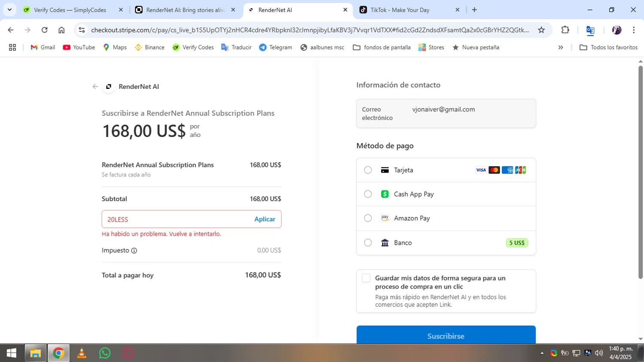Viewport: 644px width, 362px height.
Task: Click the 5 US$ badge on Banco
Action: (517, 243)
